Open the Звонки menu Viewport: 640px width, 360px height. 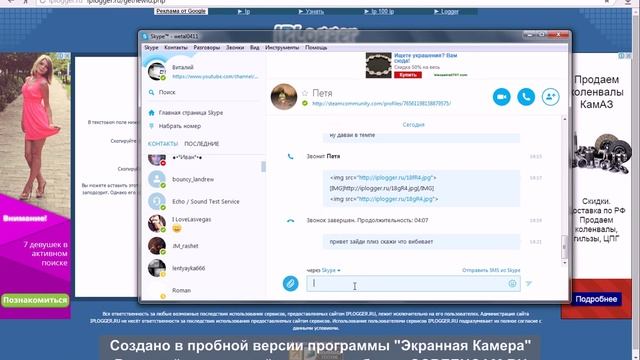pyautogui.click(x=235, y=48)
